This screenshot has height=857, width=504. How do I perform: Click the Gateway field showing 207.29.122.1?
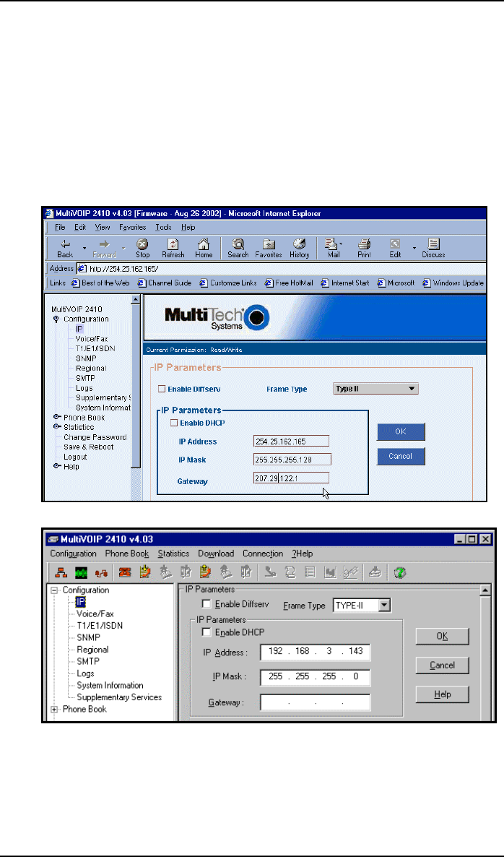click(292, 478)
